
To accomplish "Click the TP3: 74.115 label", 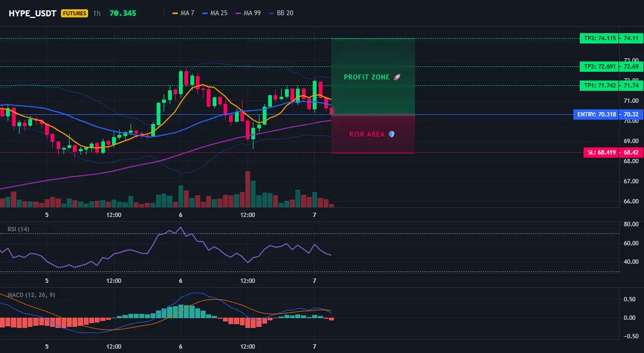I will point(599,38).
